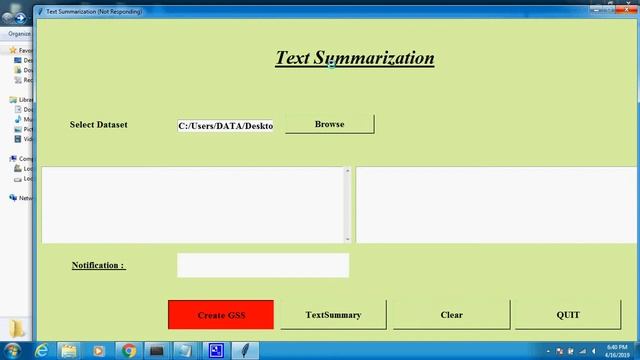
Task: Click the Explorer forward navigation arrow
Action: tap(20, 18)
